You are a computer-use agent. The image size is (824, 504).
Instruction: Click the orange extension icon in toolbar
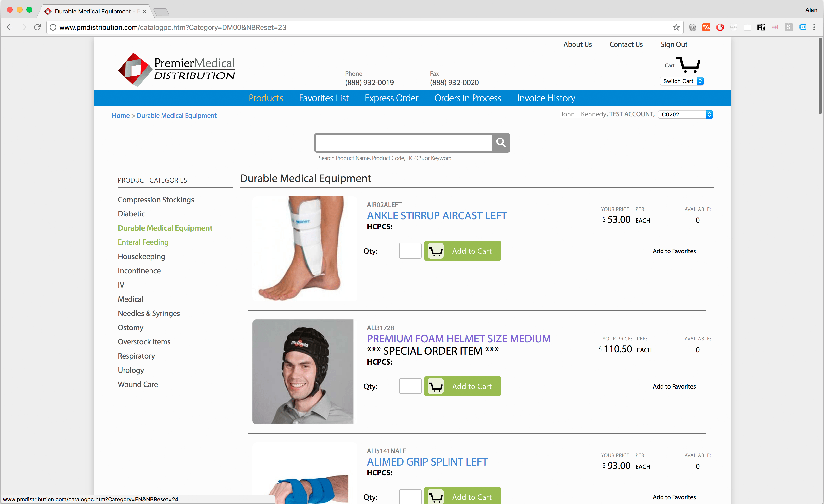(706, 27)
